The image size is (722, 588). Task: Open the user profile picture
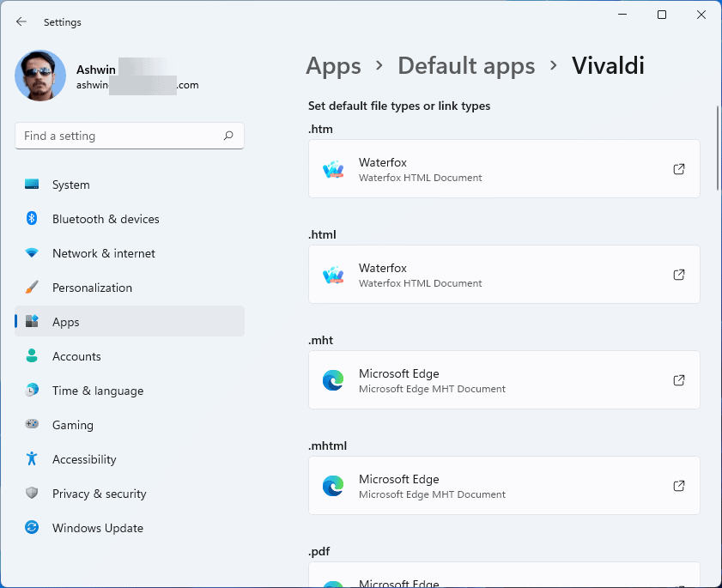click(40, 76)
